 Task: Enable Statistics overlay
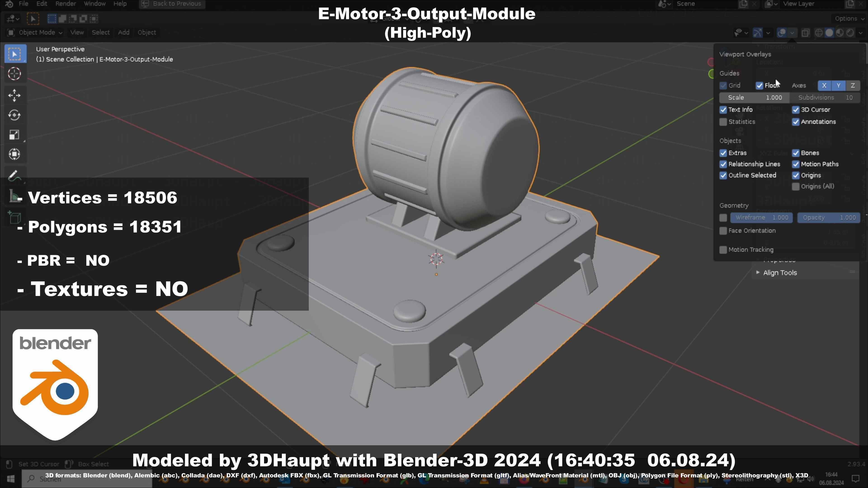723,122
